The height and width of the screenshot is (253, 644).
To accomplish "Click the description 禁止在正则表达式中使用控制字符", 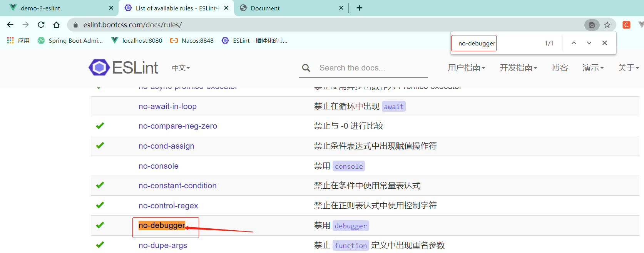I will click(x=375, y=206).
